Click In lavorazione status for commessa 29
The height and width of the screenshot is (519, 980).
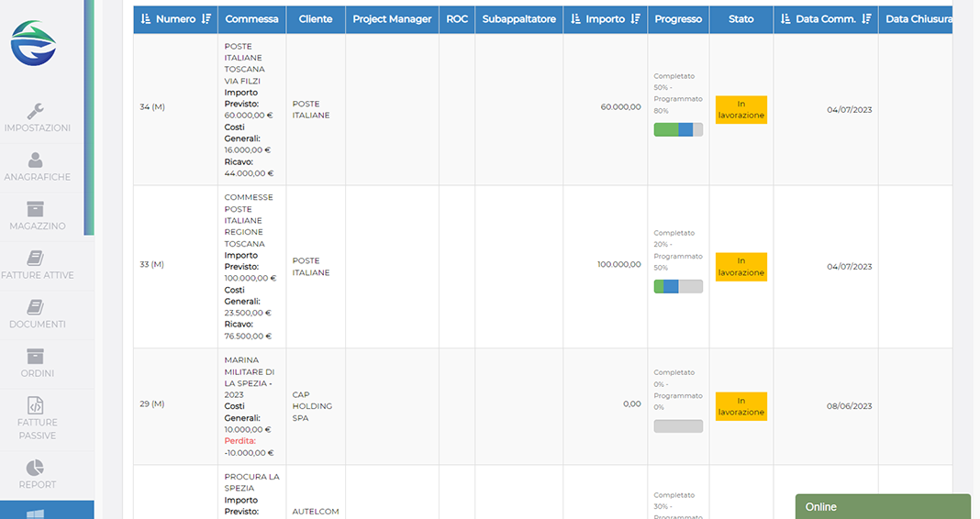pos(741,406)
